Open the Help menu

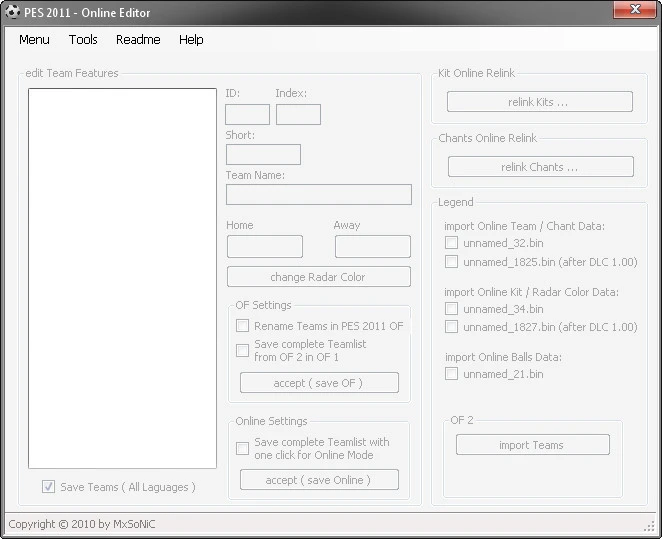pyautogui.click(x=191, y=40)
